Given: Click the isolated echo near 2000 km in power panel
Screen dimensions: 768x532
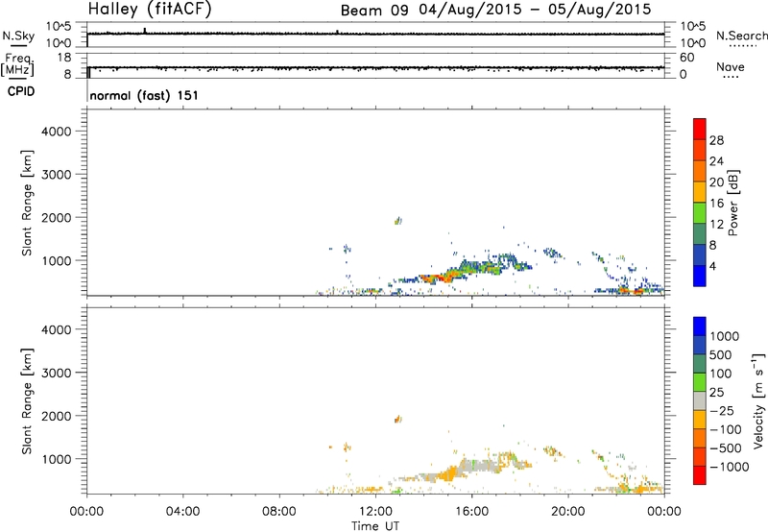Looking at the screenshot, I should tap(397, 221).
